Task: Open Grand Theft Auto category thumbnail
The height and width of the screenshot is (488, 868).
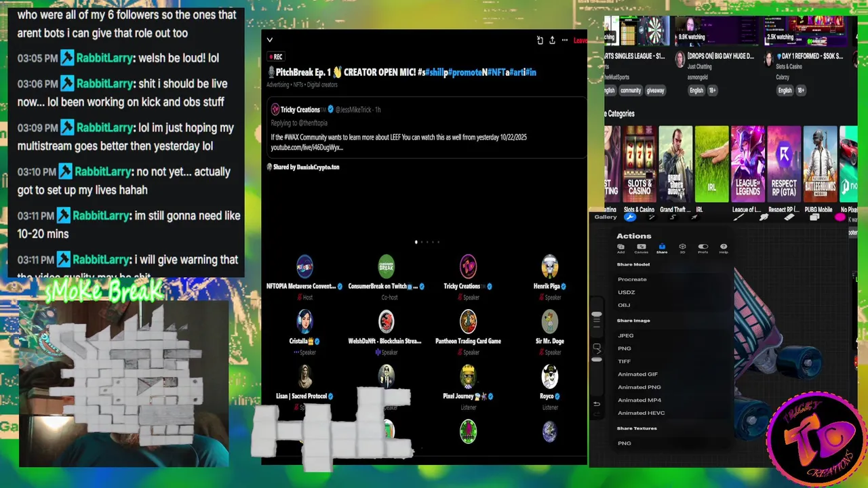Action: tap(675, 164)
